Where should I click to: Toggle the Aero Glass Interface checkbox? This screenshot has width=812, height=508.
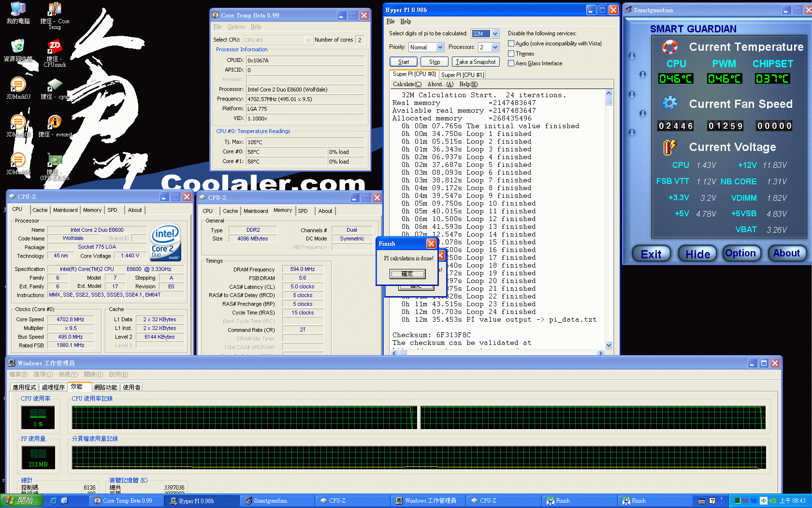pos(511,63)
